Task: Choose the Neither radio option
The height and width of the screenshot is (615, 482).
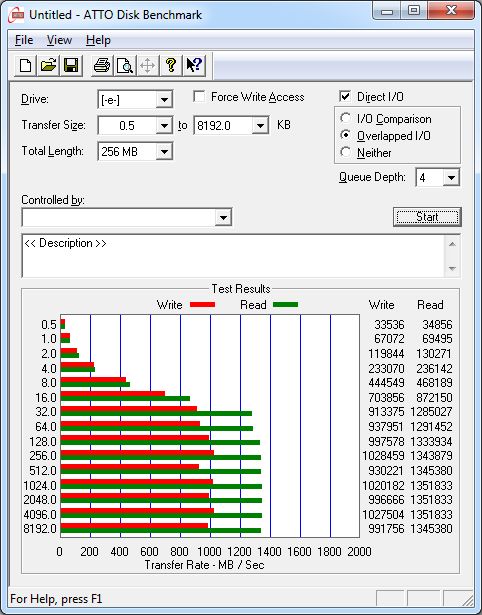Action: tap(346, 152)
